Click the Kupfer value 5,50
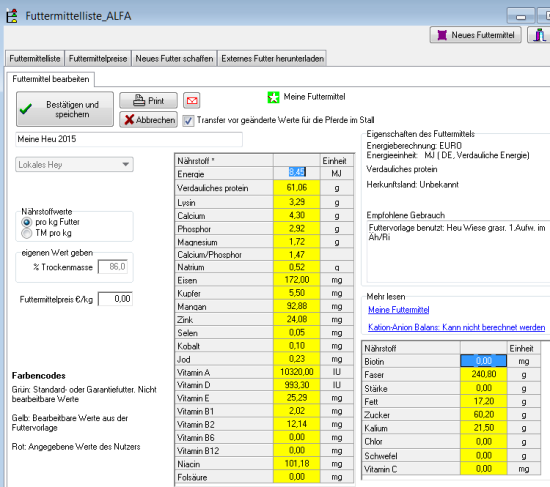 (297, 293)
